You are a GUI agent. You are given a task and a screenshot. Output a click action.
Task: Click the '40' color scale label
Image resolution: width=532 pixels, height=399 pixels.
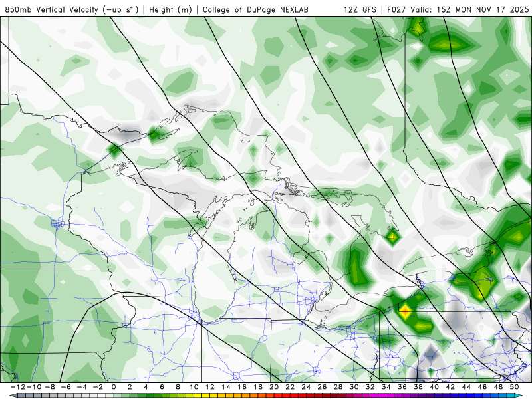[x=434, y=387]
